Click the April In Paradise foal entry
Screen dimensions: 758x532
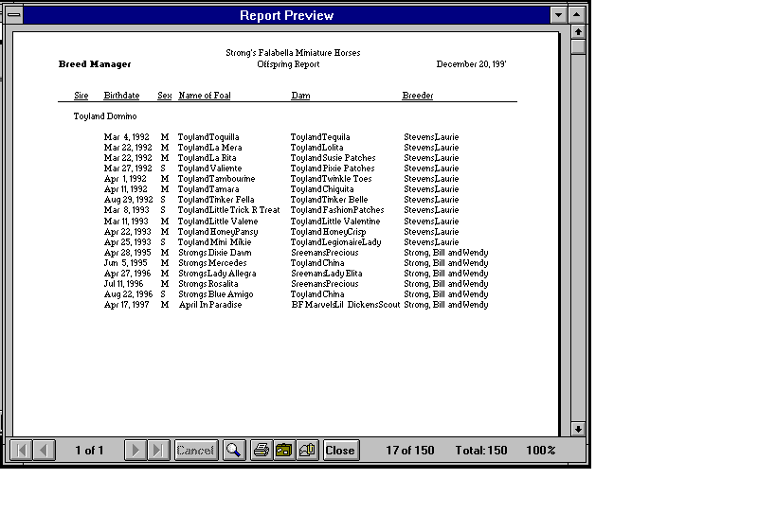click(209, 305)
